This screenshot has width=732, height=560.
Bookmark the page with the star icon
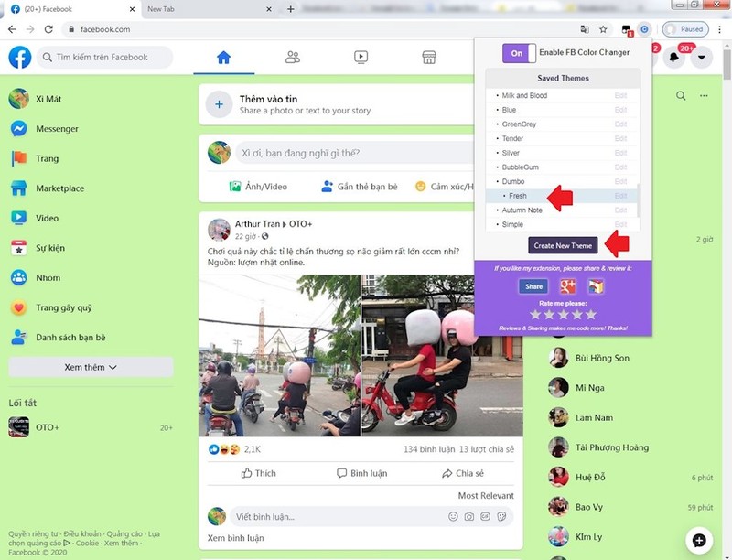tap(602, 28)
